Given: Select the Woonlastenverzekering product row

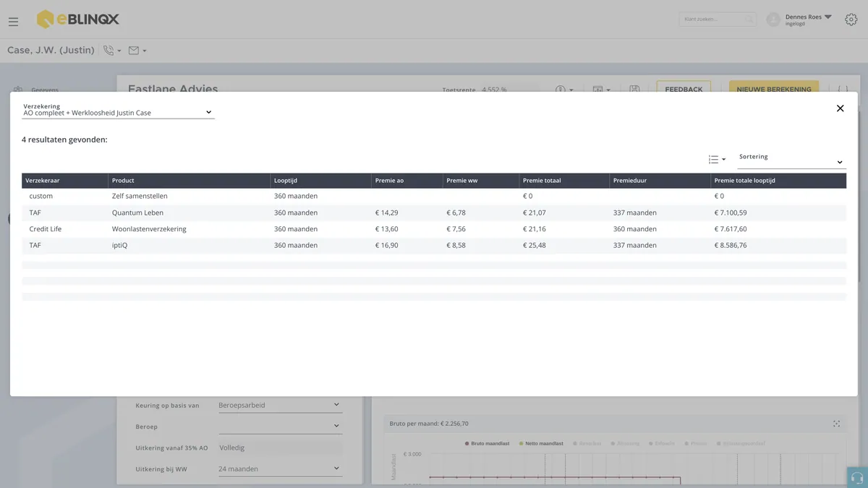Looking at the screenshot, I should pyautogui.click(x=434, y=229).
